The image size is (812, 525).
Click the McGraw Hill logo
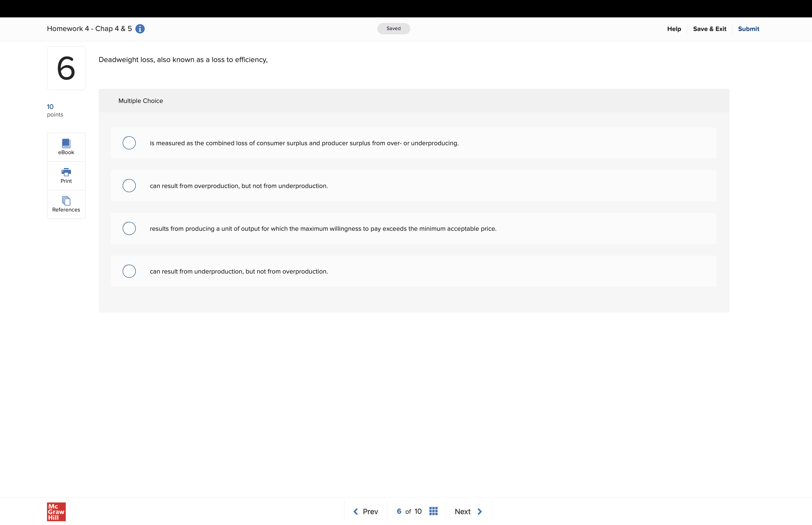(56, 511)
